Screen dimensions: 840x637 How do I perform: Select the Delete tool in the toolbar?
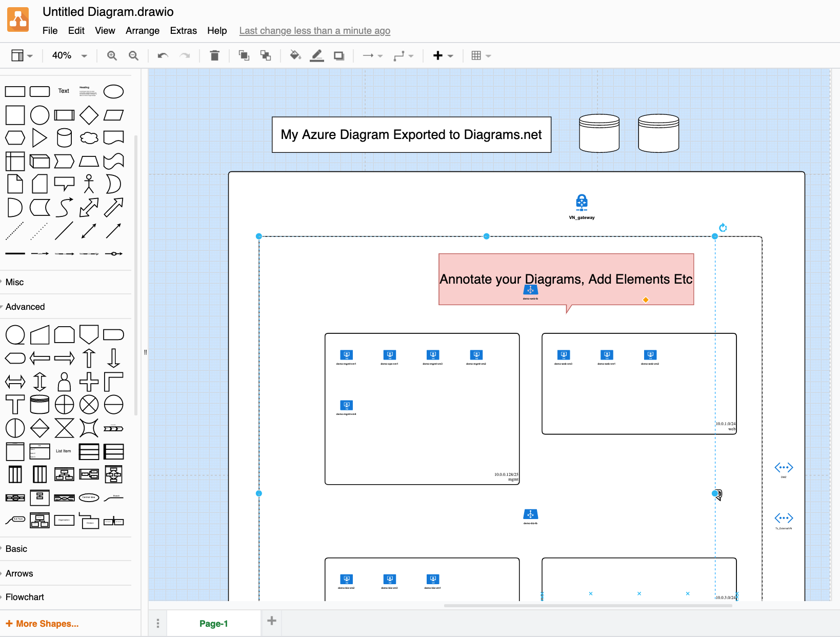point(214,55)
